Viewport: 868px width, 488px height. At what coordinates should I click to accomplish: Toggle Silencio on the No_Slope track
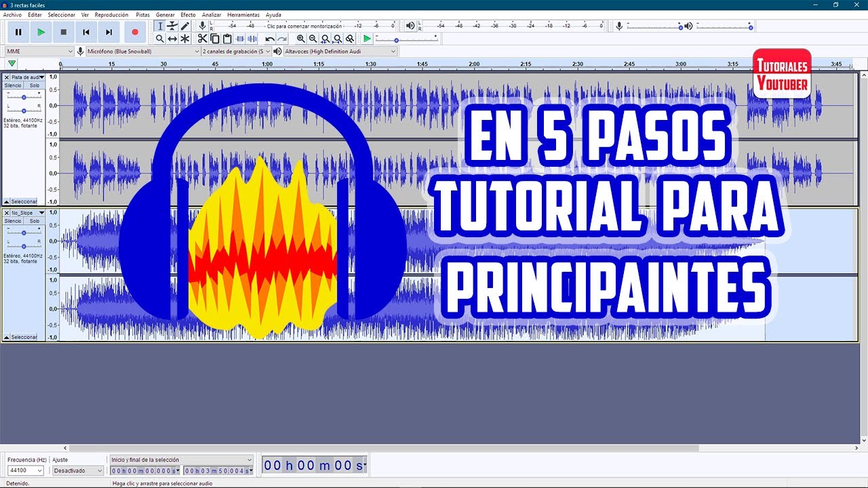pyautogui.click(x=13, y=221)
